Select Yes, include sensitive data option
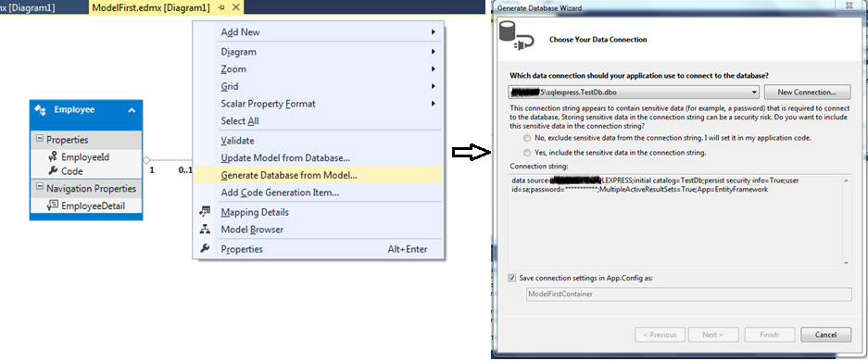This screenshot has height=361, width=868. [x=526, y=152]
